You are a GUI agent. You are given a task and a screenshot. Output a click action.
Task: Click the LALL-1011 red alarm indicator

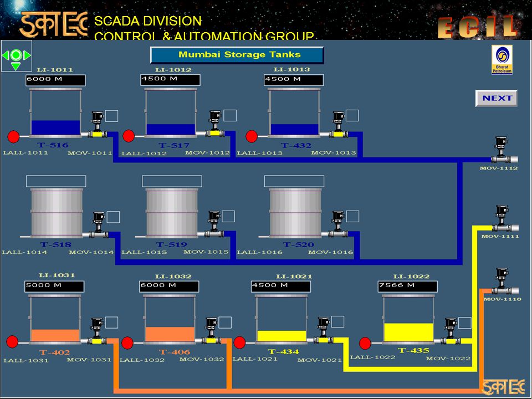click(13, 136)
